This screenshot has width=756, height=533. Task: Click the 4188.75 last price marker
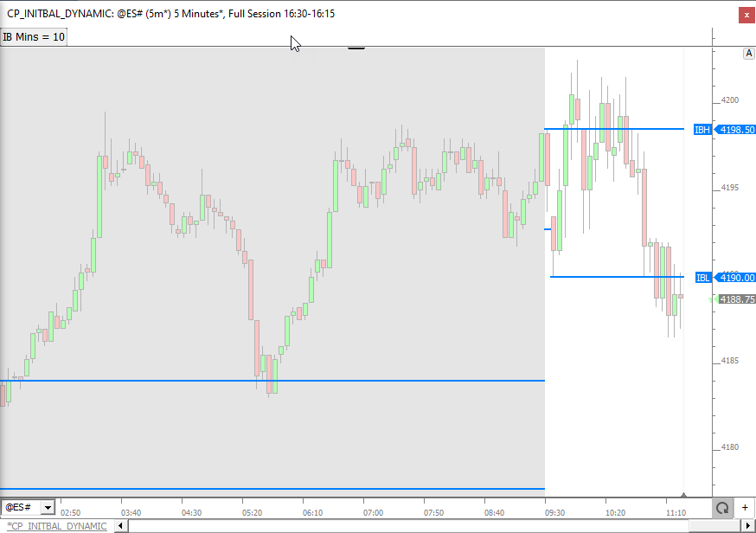point(736,299)
